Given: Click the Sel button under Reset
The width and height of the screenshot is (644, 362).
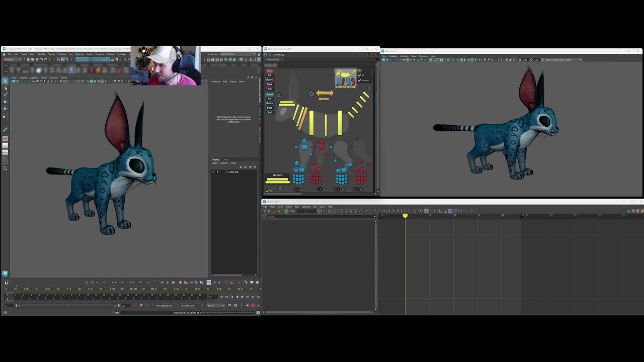Looking at the screenshot, I should click(x=270, y=112).
